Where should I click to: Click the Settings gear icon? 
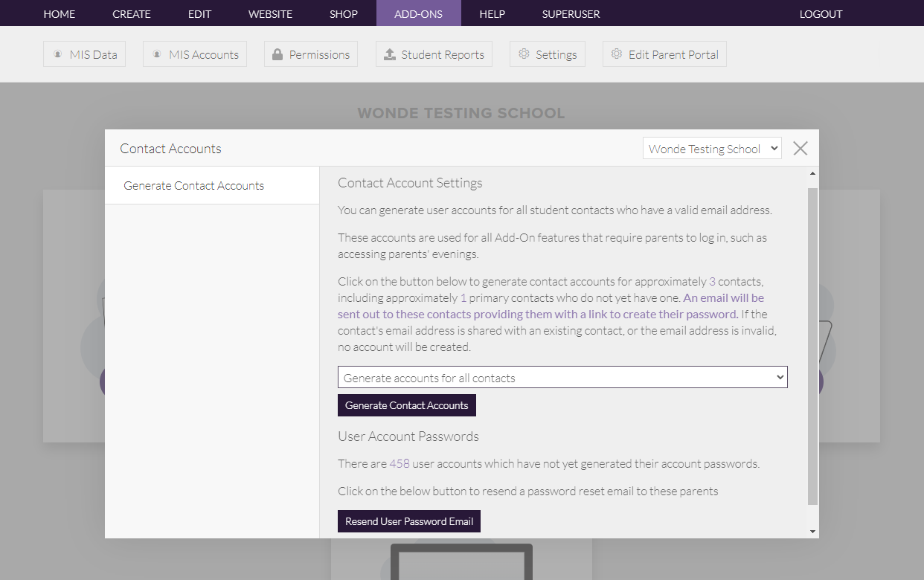524,54
